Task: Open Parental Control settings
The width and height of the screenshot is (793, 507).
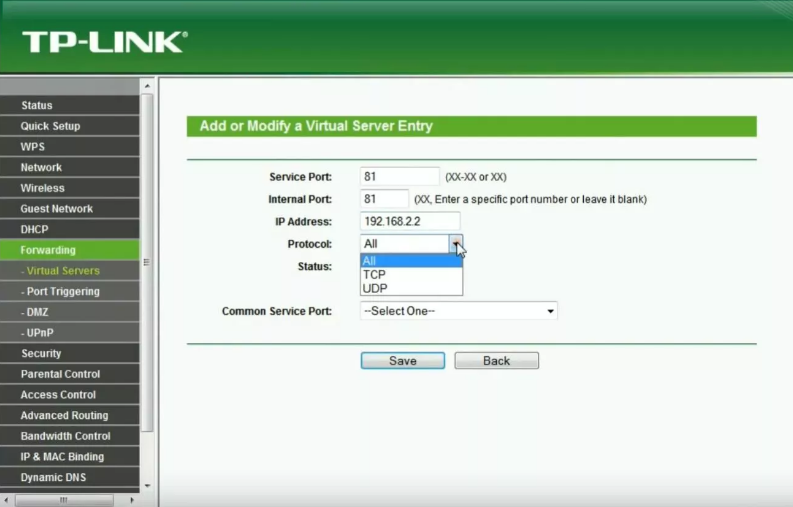Action: (x=70, y=374)
